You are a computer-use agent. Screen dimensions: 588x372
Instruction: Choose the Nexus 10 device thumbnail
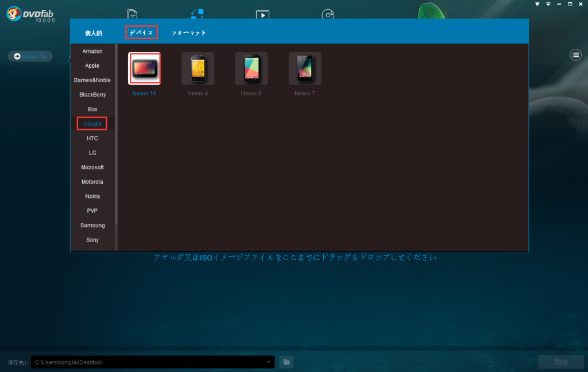pyautogui.click(x=144, y=69)
